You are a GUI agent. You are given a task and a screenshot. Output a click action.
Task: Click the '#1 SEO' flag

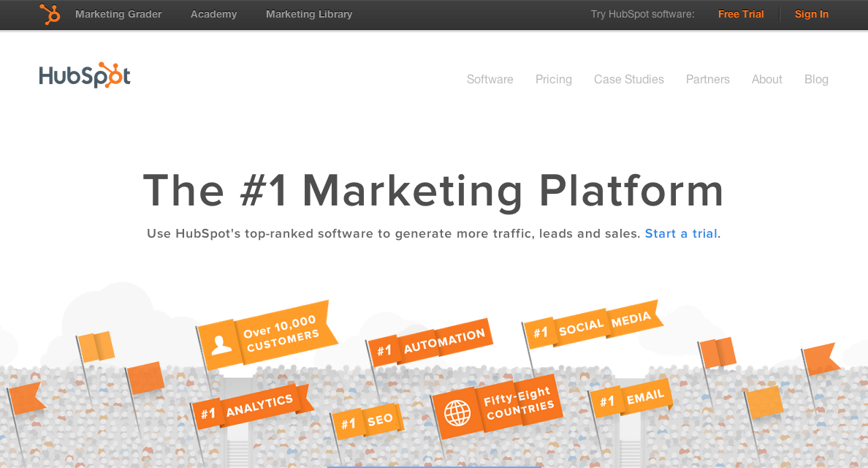[x=368, y=421]
